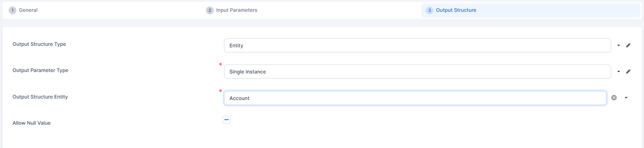Expand the Output Parameter Type dropdown arrow
644x148 pixels.
(619, 72)
